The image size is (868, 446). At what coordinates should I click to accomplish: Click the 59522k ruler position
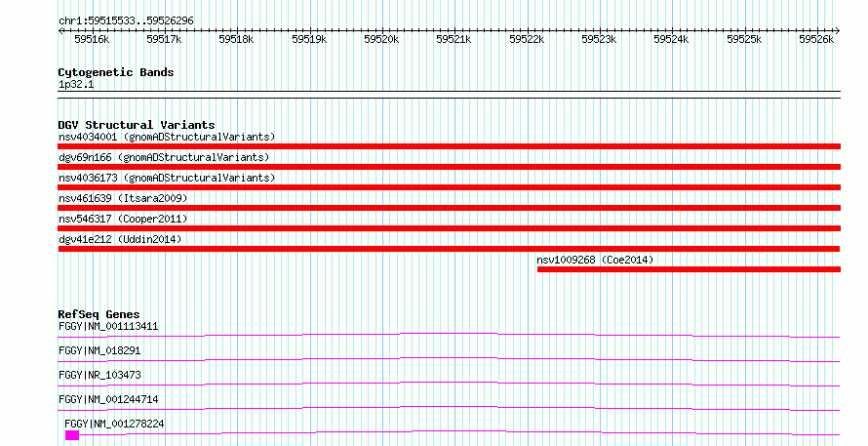[527, 39]
